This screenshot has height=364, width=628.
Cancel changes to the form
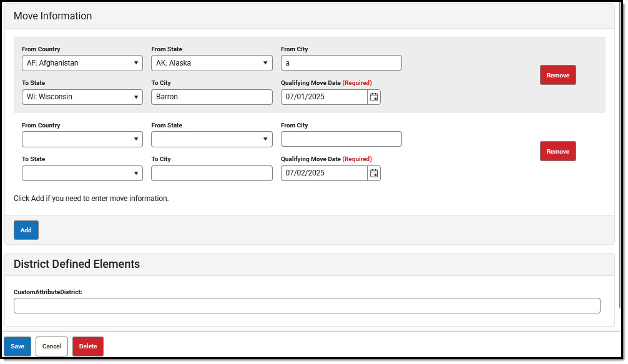click(x=51, y=346)
